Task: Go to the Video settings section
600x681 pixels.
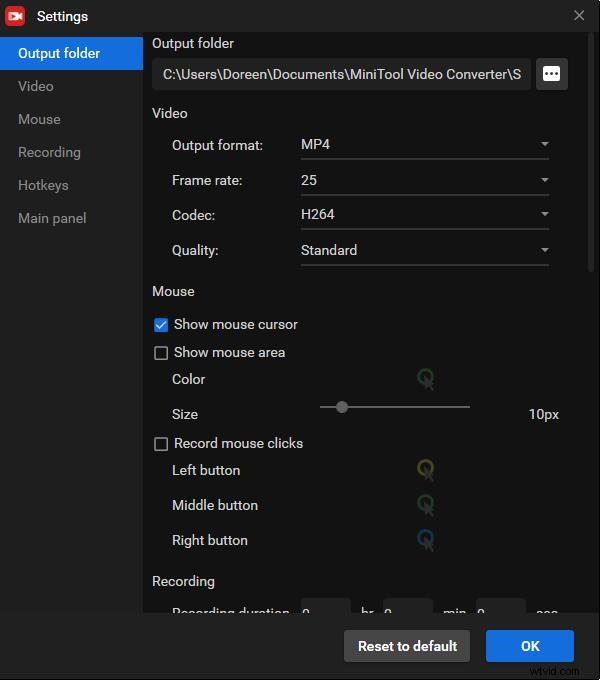Action: 36,86
